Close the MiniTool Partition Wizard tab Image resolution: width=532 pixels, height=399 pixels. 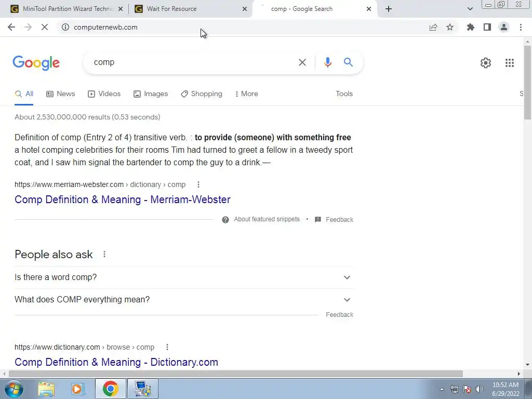click(121, 9)
